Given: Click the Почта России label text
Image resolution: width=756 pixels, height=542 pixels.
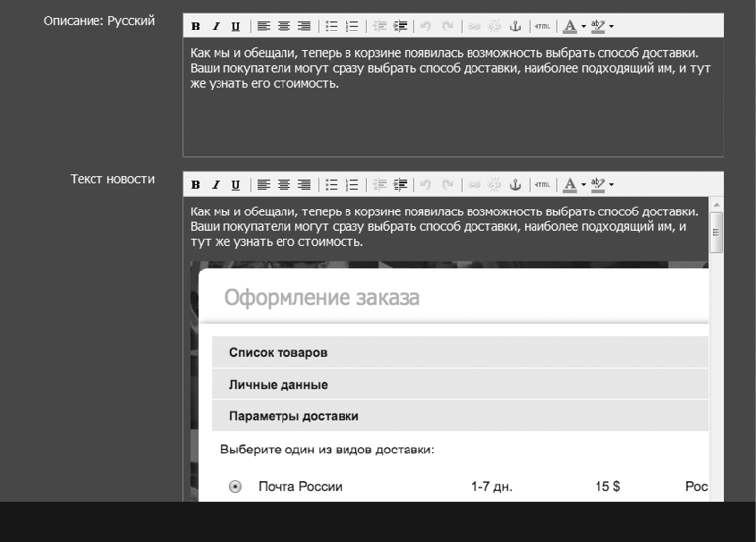Looking at the screenshot, I should (x=300, y=487).
